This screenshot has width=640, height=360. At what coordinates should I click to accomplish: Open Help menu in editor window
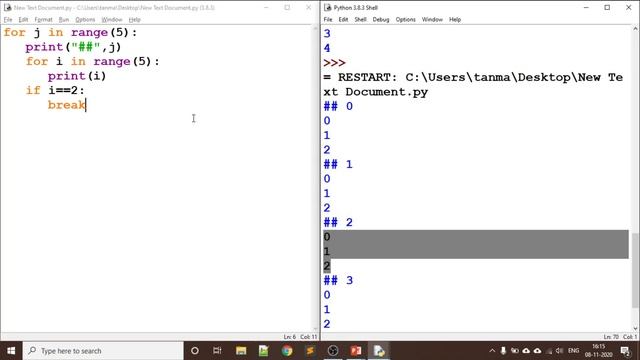[134, 20]
